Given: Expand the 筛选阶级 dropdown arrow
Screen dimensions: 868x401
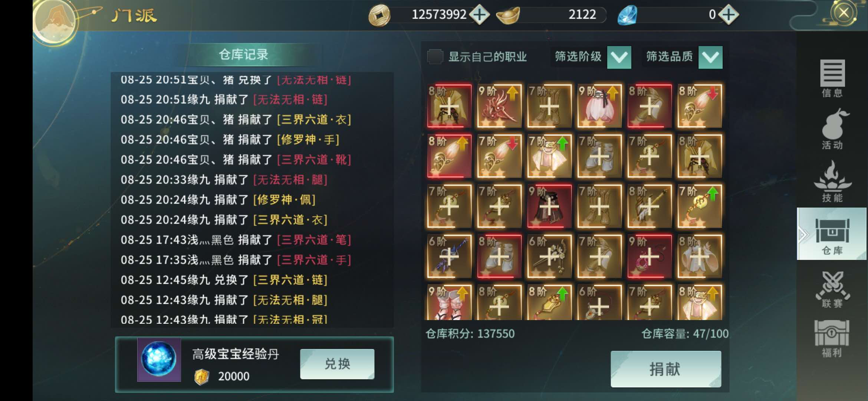Looking at the screenshot, I should tap(619, 57).
